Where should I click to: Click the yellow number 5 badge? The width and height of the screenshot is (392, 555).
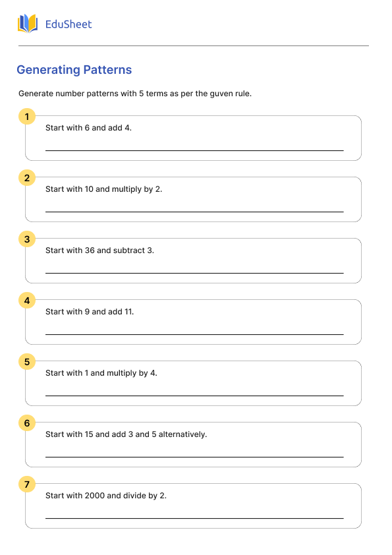[27, 361]
